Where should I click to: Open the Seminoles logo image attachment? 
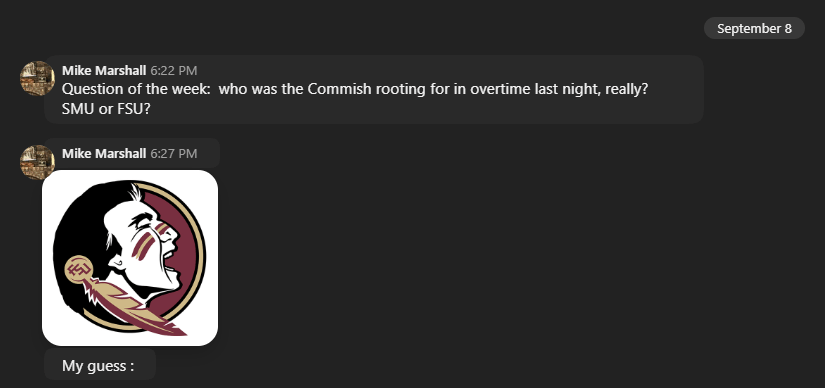[130, 258]
